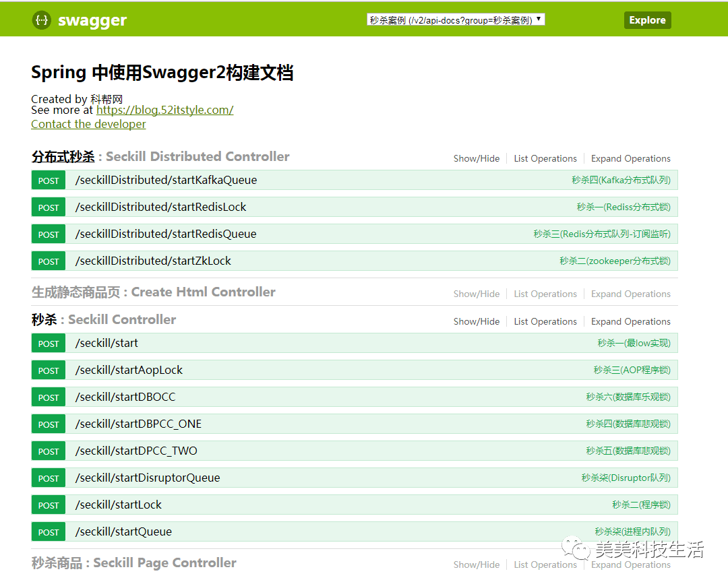Expand the Seckill Page Controller heading

point(134,562)
